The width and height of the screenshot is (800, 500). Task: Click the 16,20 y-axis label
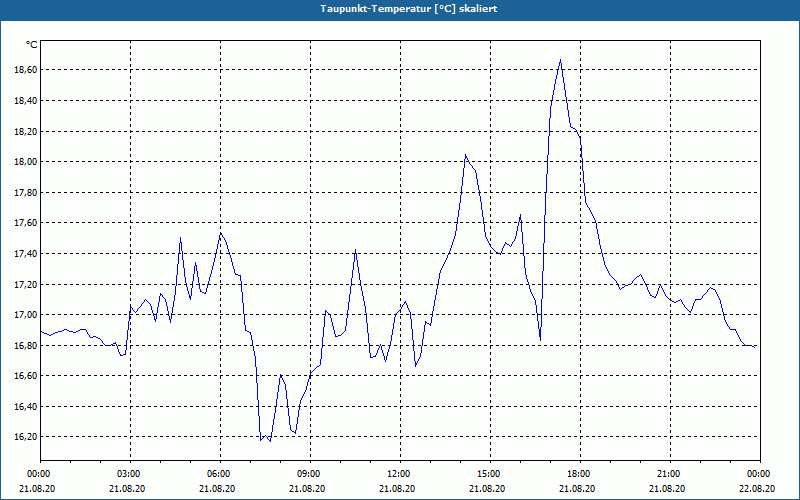[x=24, y=437]
